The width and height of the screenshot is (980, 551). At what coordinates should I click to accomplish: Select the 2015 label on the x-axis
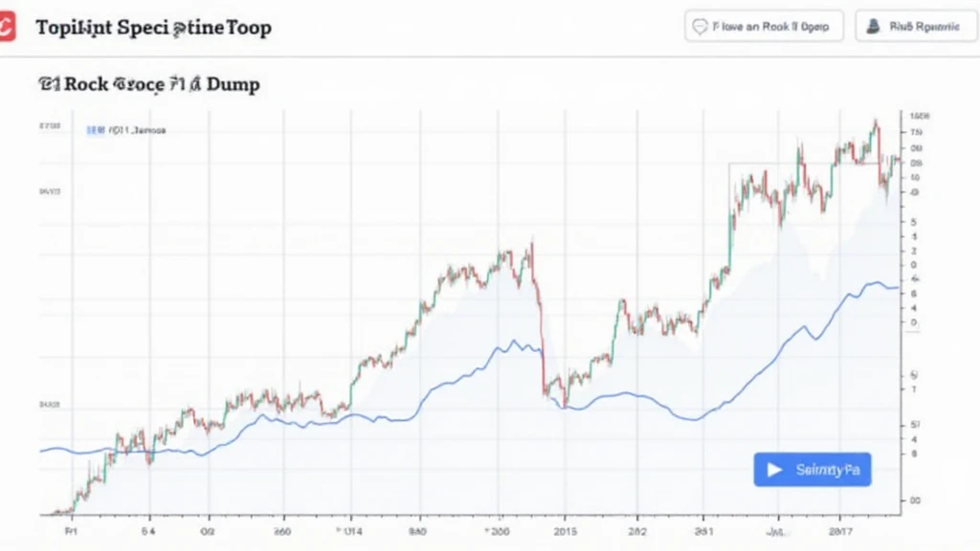565,532
